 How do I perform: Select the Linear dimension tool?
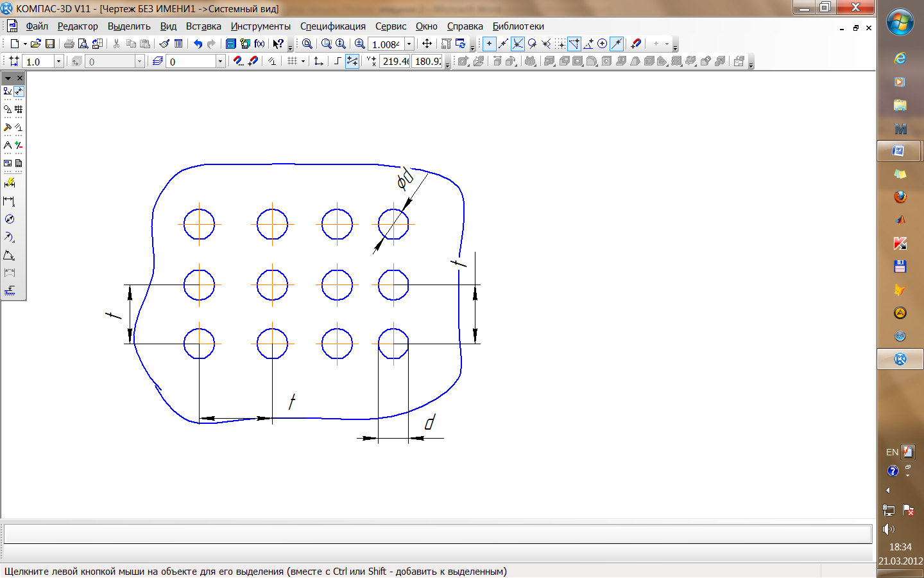coord(10,202)
